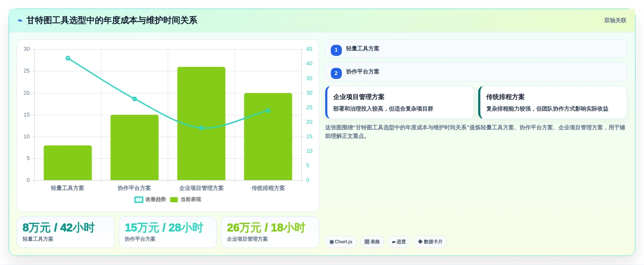The width and height of the screenshot is (644, 265).
Task: Click the 当前表现 green legend swatch
Action: click(x=174, y=199)
